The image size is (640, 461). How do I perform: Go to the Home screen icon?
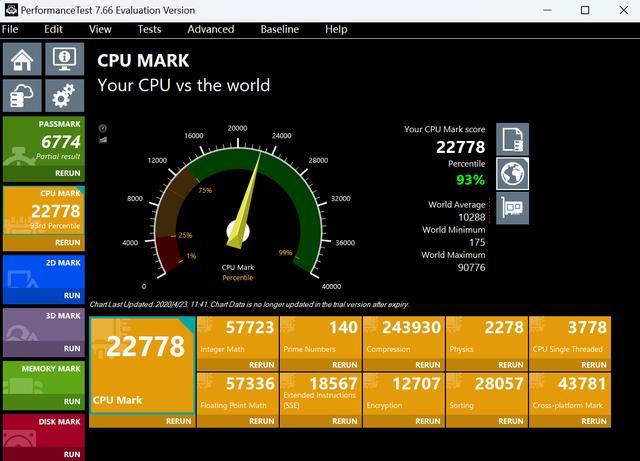(x=22, y=59)
